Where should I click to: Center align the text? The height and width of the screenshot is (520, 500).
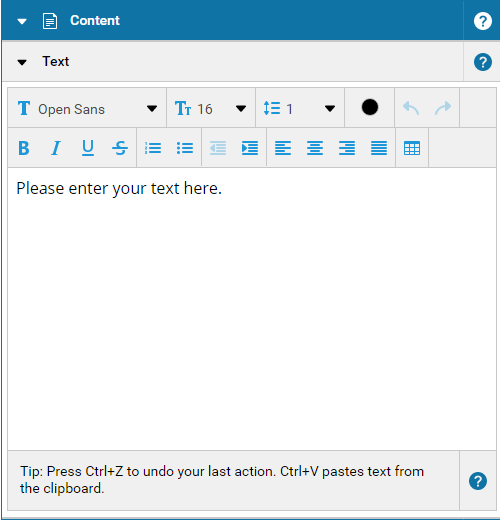(315, 148)
